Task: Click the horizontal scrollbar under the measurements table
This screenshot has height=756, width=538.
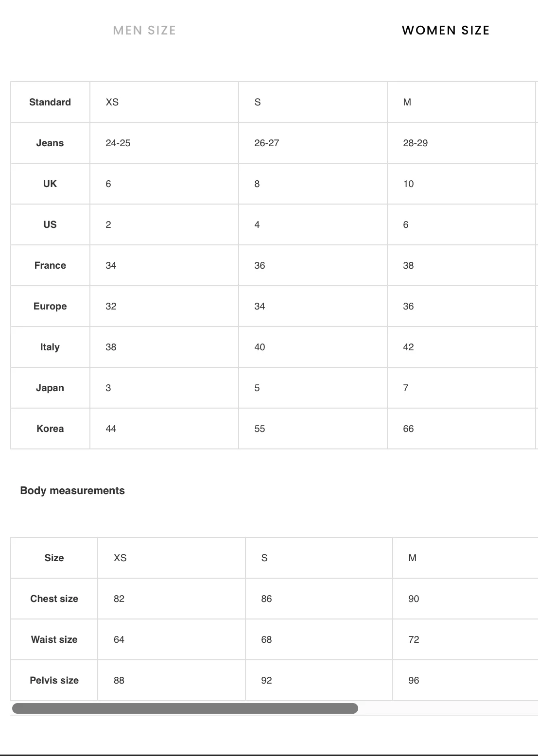Action: tap(185, 708)
